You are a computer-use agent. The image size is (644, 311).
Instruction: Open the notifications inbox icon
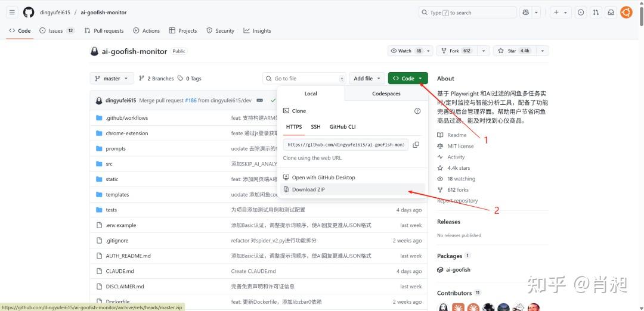(x=611, y=13)
